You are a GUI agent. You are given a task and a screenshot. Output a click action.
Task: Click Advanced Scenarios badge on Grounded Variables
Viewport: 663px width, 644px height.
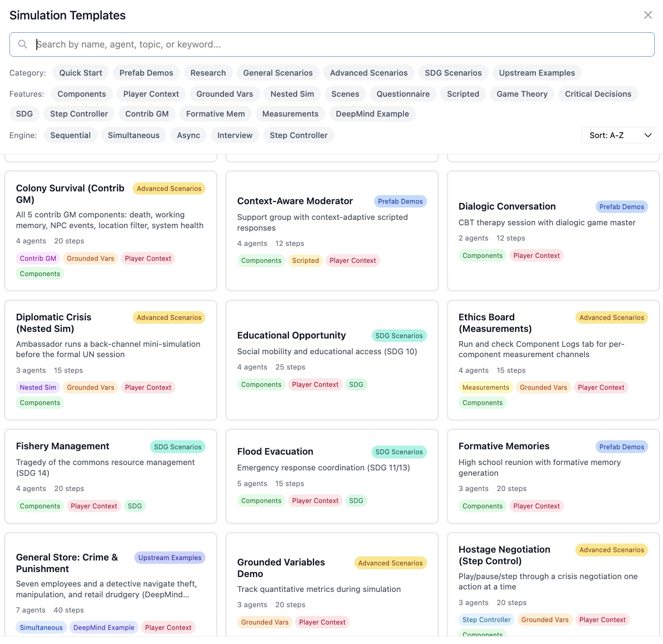tap(390, 563)
